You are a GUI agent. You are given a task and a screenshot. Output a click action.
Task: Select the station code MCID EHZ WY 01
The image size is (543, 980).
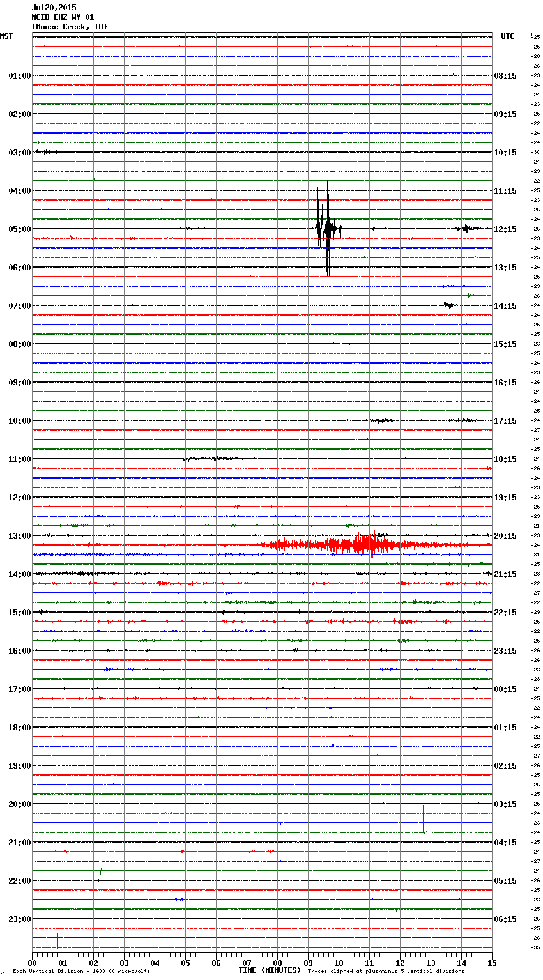point(63,17)
